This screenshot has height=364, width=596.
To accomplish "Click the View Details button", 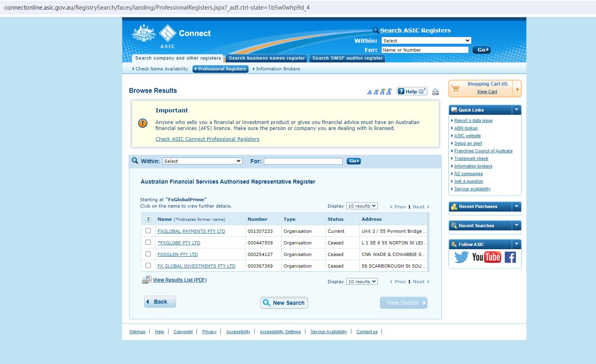I will [403, 303].
